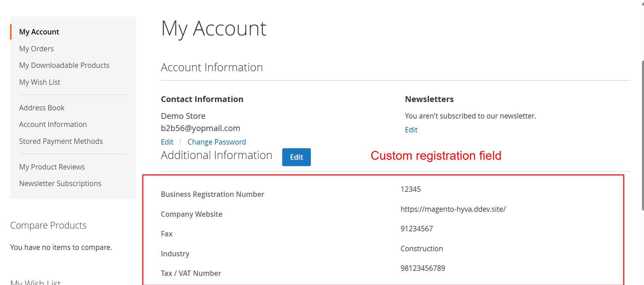This screenshot has height=285, width=644.
Task: Open My Wish List sidebar link
Action: (x=39, y=82)
